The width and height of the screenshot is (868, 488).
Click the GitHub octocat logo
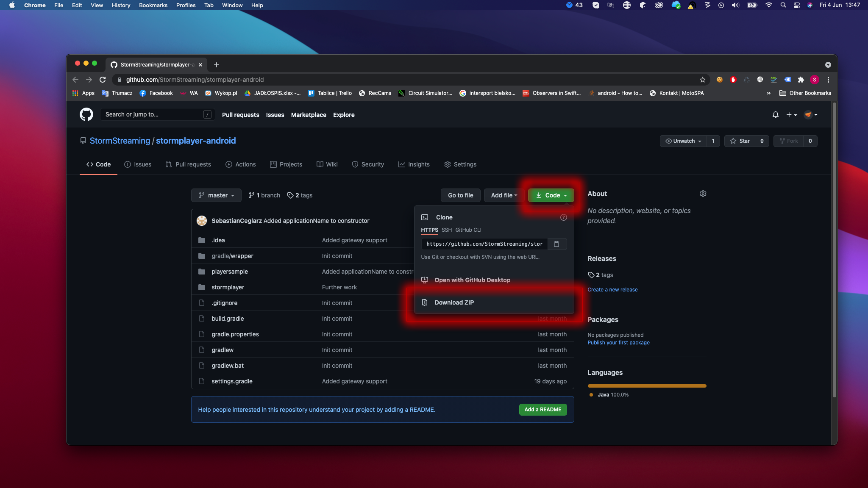[x=86, y=114]
